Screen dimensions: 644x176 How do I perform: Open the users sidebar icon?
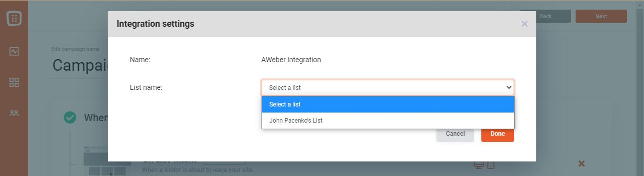click(x=14, y=113)
